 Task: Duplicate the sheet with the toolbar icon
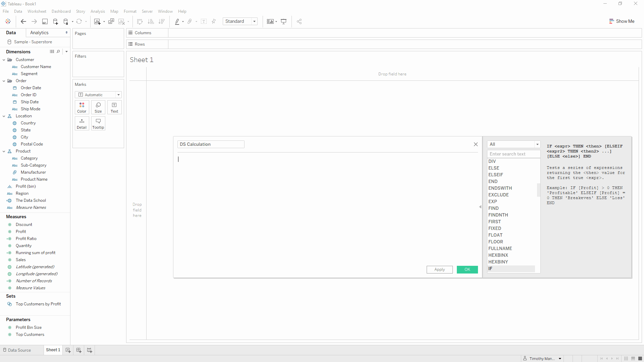tap(111, 21)
